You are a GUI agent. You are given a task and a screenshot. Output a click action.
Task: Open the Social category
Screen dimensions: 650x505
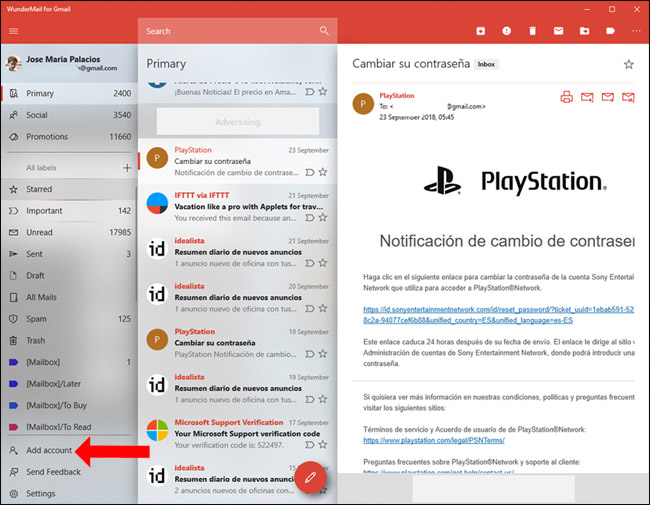[x=69, y=115]
